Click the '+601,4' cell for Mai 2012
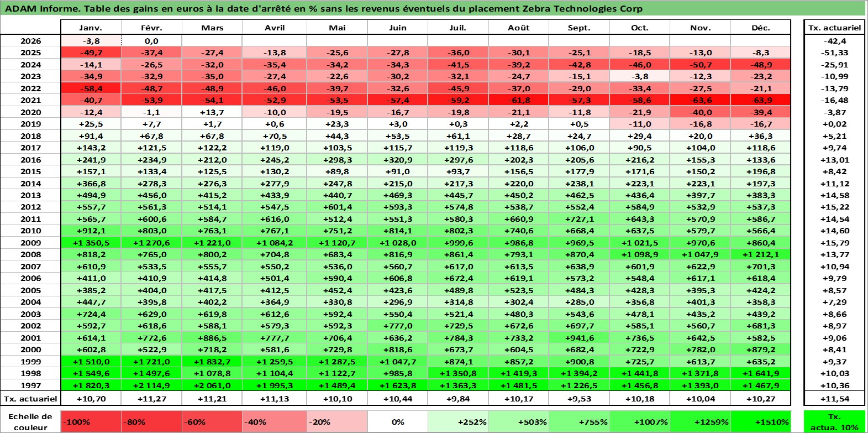Screen dimensions: 868x433 [x=336, y=207]
